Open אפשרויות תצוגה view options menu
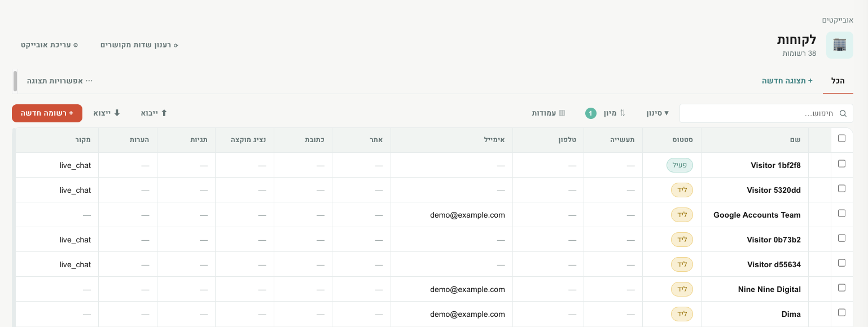Image resolution: width=868 pixels, height=327 pixels. (x=59, y=81)
